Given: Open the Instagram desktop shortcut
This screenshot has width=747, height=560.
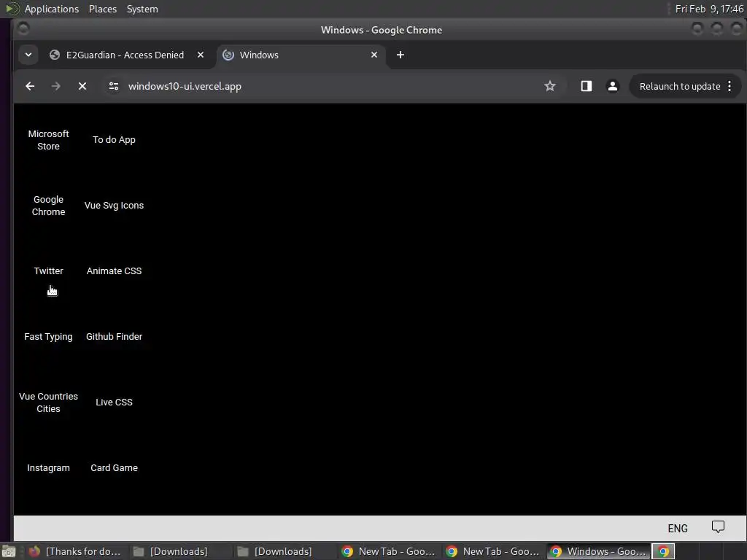Looking at the screenshot, I should click(48, 468).
